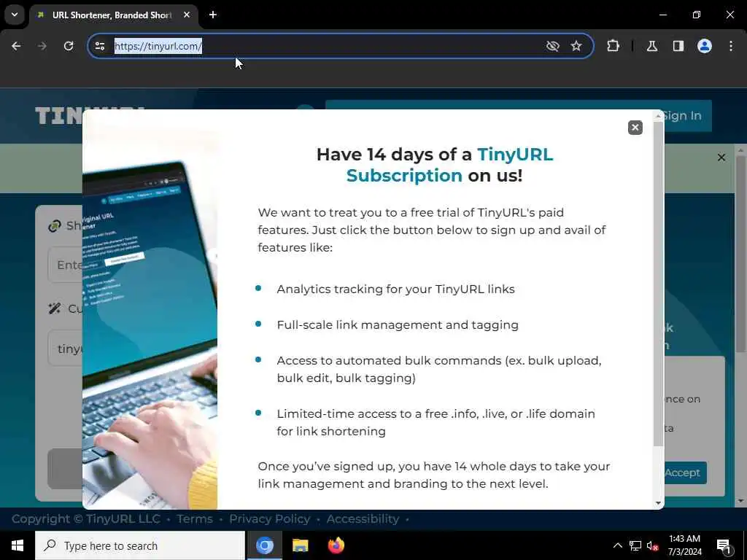Close the URL Shortener tab
This screenshot has height=560, width=747.
click(x=187, y=15)
